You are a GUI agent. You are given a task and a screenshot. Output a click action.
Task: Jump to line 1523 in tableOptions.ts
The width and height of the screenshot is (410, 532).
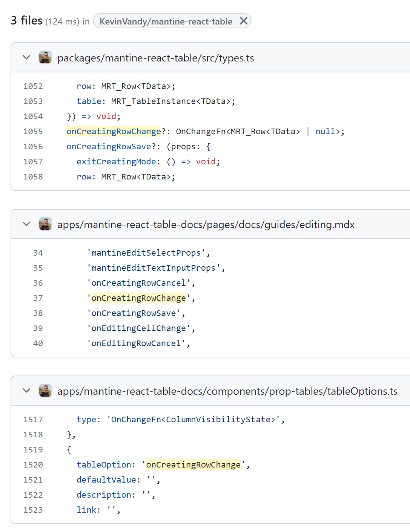click(x=33, y=510)
